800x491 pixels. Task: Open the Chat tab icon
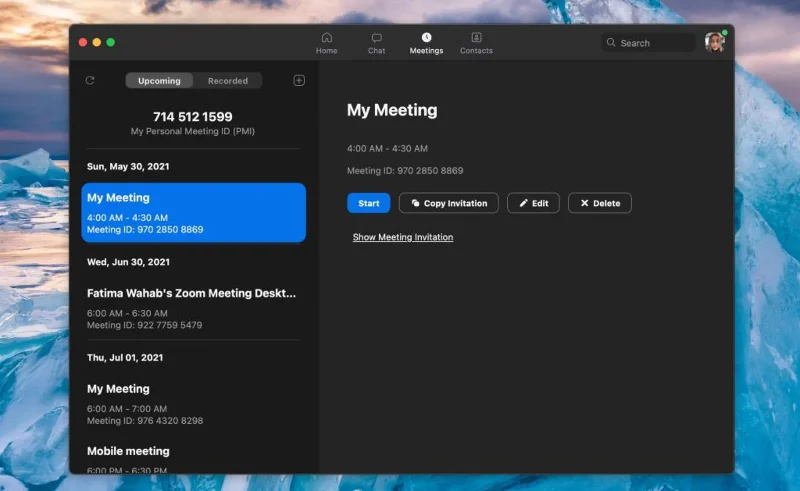[377, 38]
